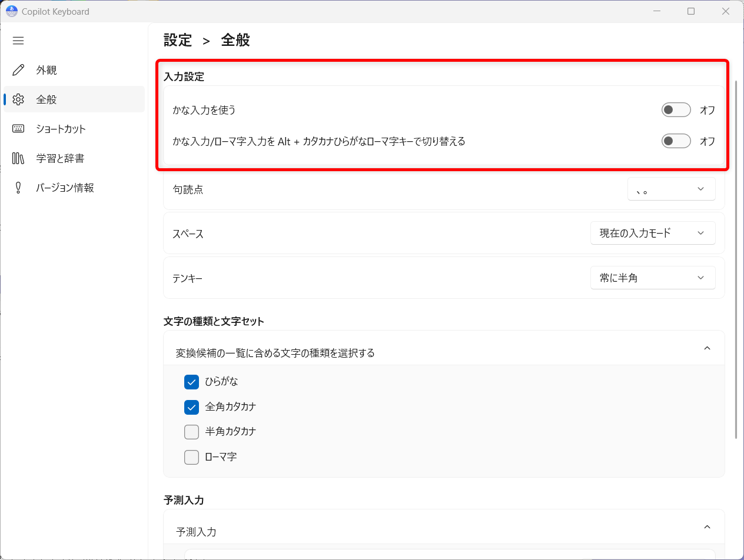Screen dimensions: 744x560
Task: Click the 入力設定 heading text
Action: 184,76
